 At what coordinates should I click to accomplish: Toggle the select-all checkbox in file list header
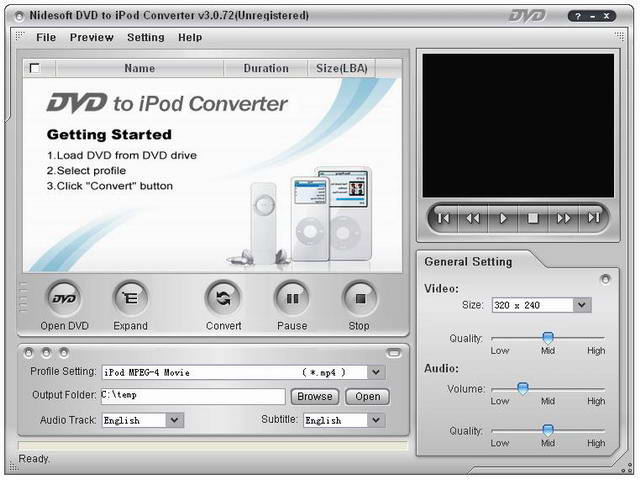[35, 68]
